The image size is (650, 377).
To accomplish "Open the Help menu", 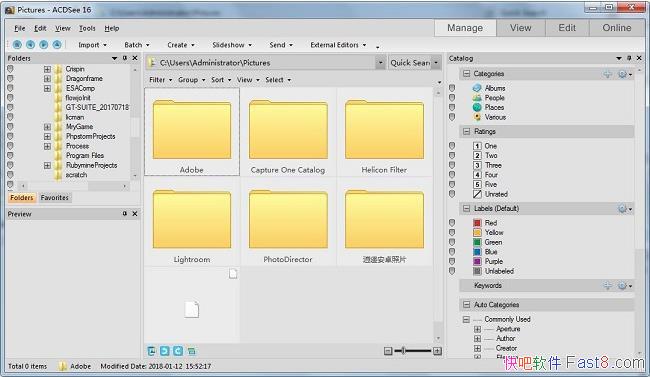I will pos(112,28).
